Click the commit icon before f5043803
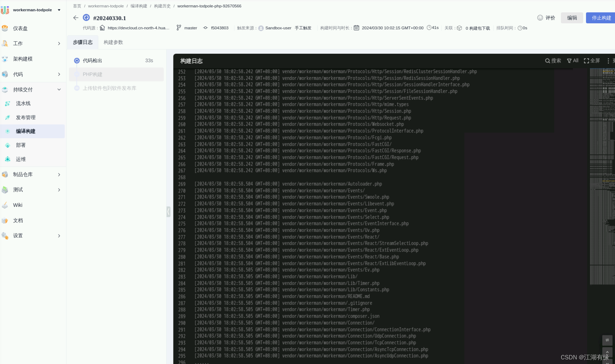Viewport: 615px width, 364px height. (205, 28)
